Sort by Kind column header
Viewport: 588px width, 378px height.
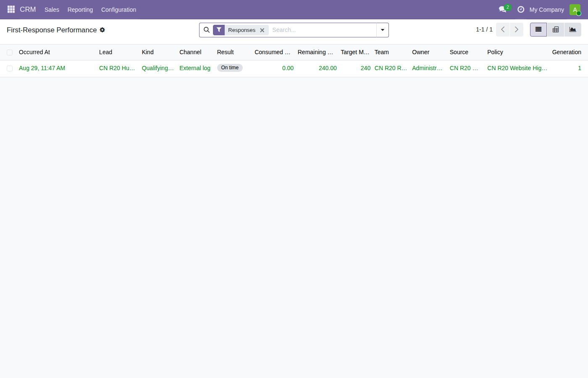147,52
